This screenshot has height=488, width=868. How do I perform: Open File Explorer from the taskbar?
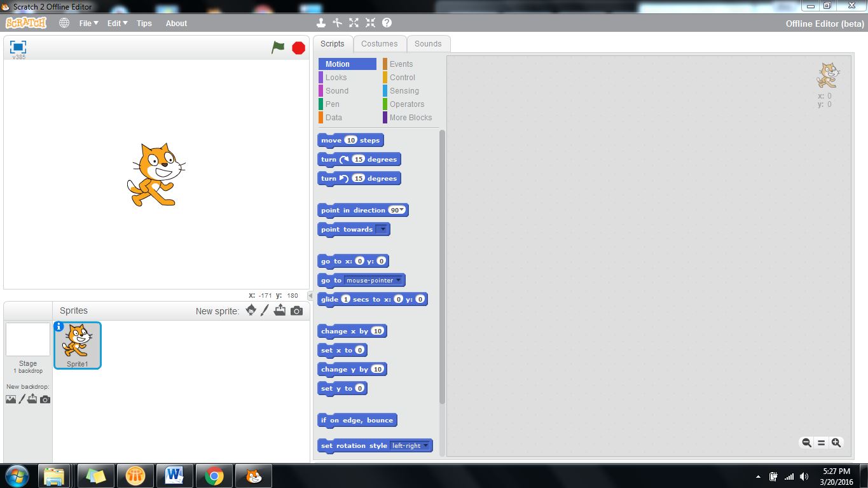[x=54, y=475]
